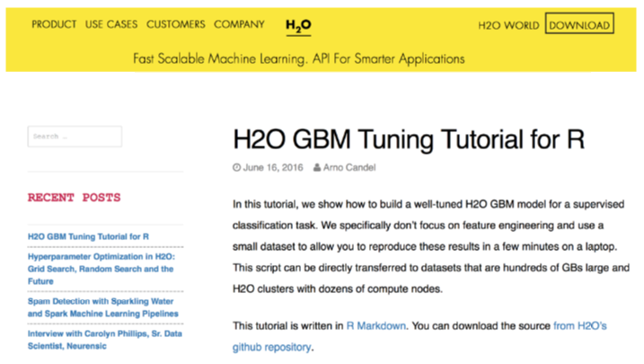Click the R Markdown link
644x364 pixels.
coord(376,325)
